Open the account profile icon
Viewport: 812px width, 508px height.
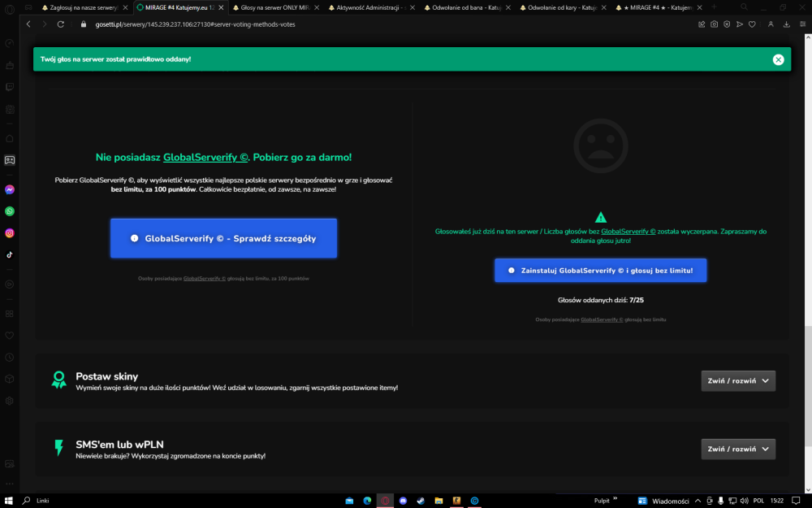coord(771,24)
